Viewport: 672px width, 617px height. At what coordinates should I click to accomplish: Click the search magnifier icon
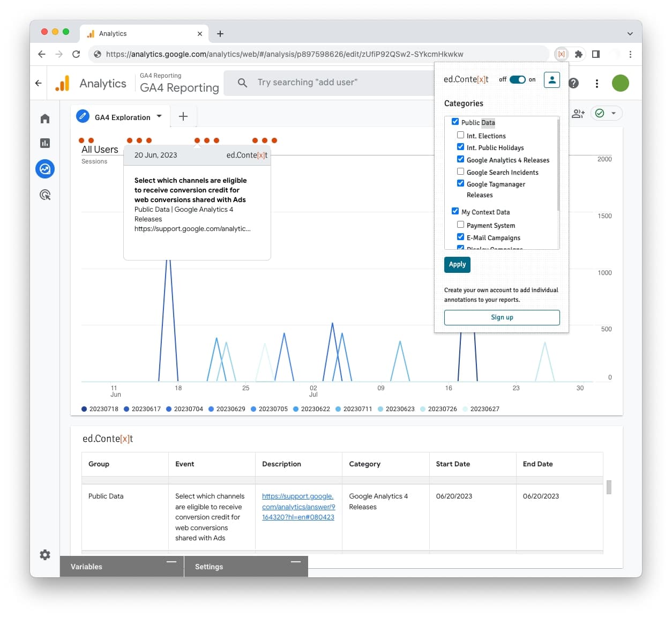242,83
